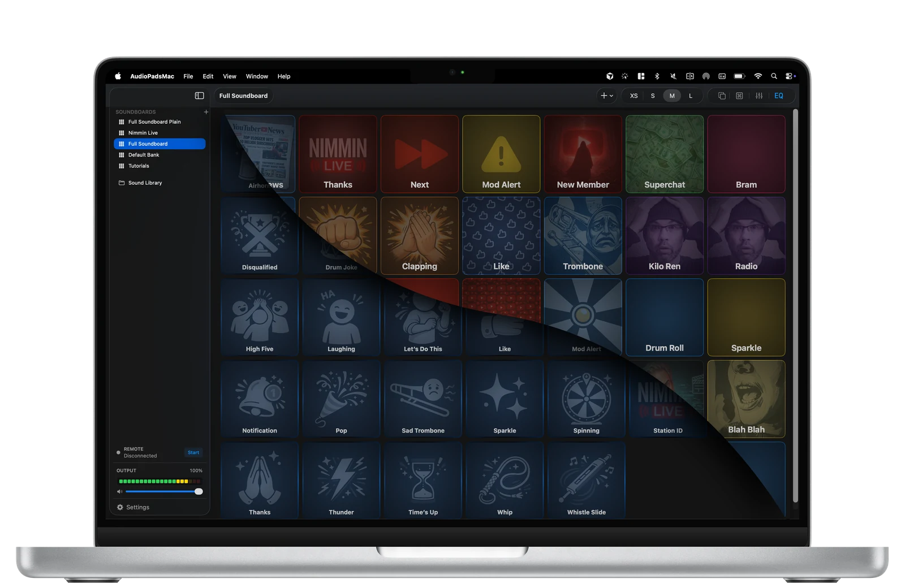Play the Spinning wheel pad
Screen dimensions: 905x588
click(x=586, y=399)
